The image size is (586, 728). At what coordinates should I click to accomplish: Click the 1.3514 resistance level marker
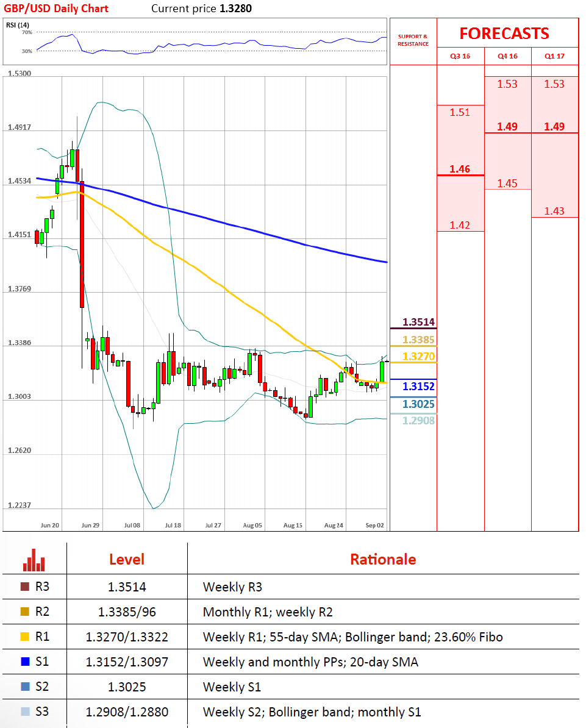(418, 322)
